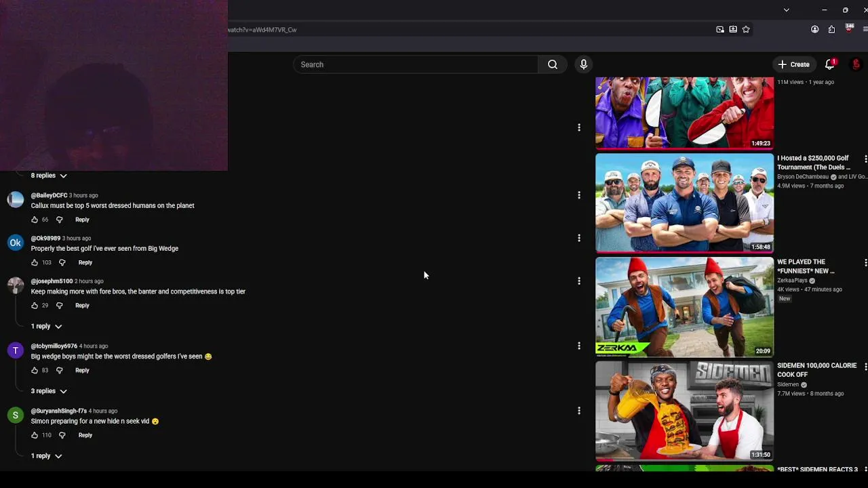
Task: Reply to @BaileyDCFC comment
Action: pyautogui.click(x=82, y=220)
